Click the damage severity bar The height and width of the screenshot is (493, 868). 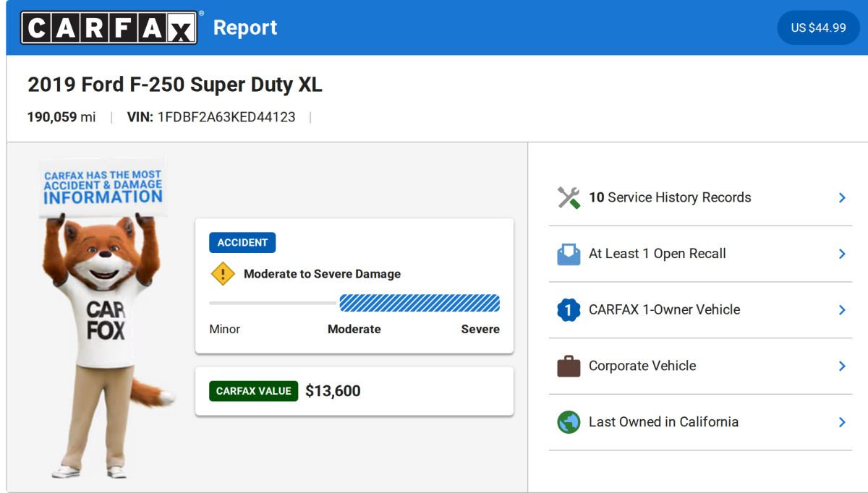[x=354, y=303]
